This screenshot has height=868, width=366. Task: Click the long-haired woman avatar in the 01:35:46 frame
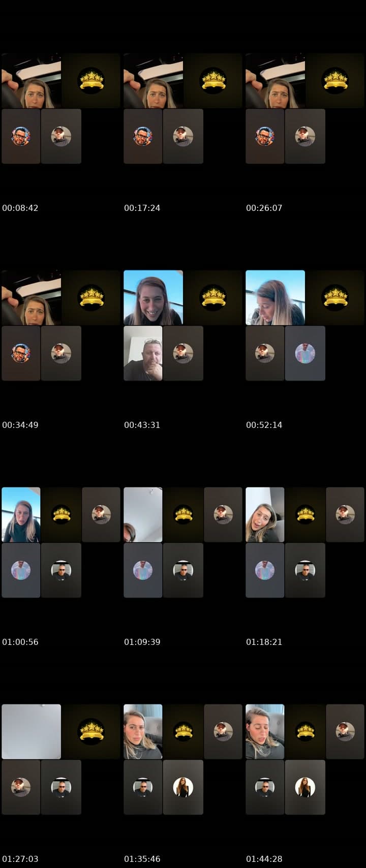pos(183,787)
